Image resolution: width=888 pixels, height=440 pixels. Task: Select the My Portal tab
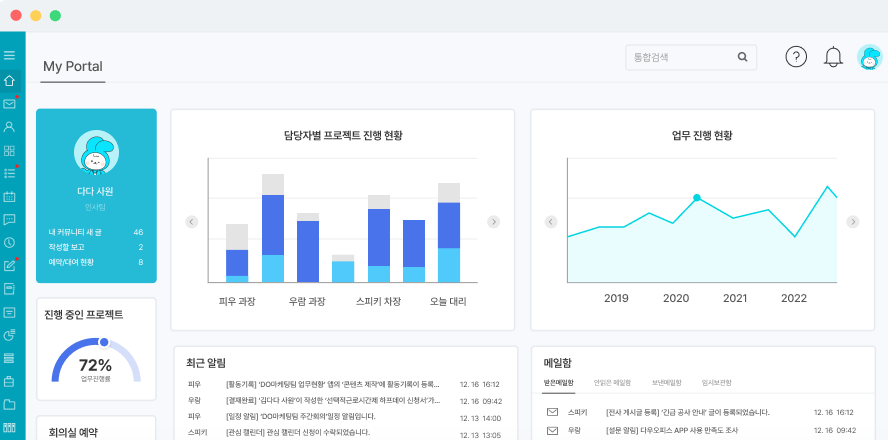(x=73, y=67)
